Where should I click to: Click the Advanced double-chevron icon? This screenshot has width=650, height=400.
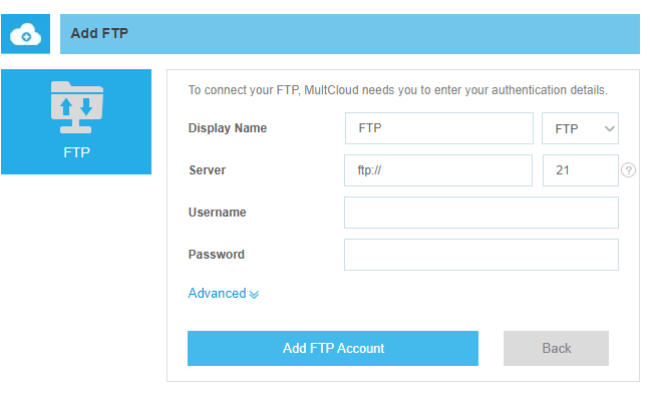254,294
